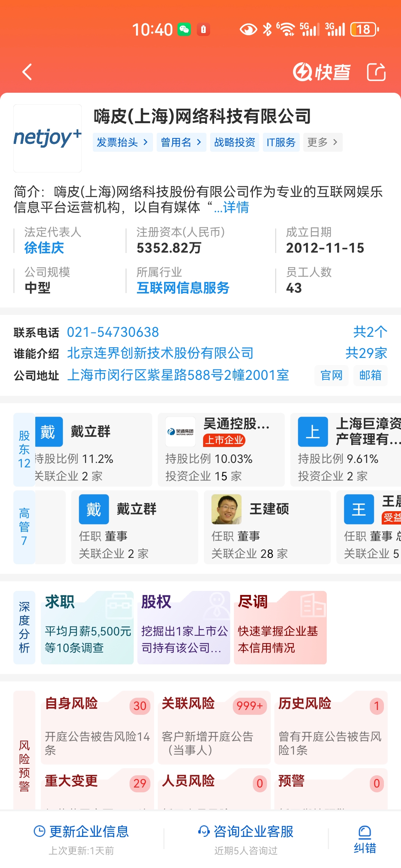Viewport: 401px width, 868px height.
Task: Tap the 30 count badge on 自身风险
Action: point(140,706)
